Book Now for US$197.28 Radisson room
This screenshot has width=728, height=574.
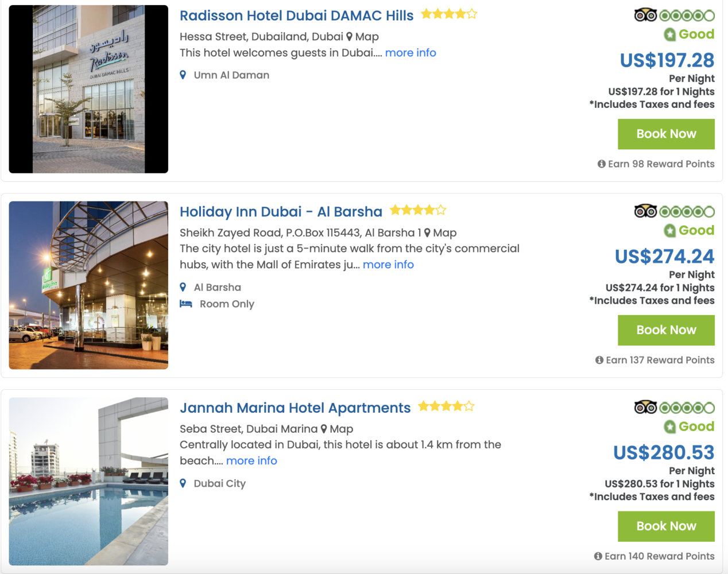click(x=666, y=134)
